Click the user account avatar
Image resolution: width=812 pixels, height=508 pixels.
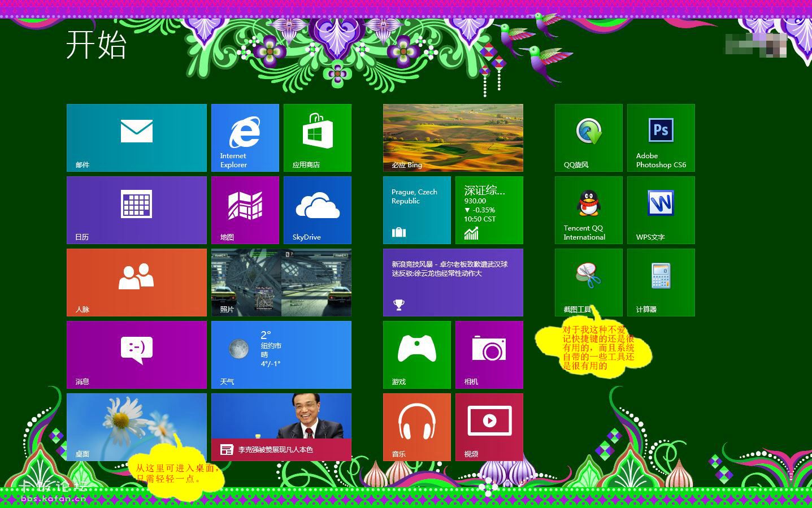point(776,45)
